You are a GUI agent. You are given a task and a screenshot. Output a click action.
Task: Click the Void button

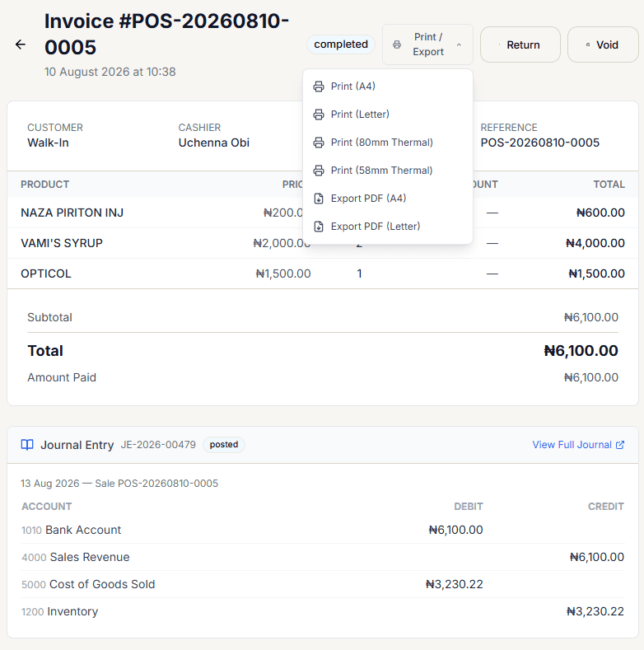click(x=603, y=44)
